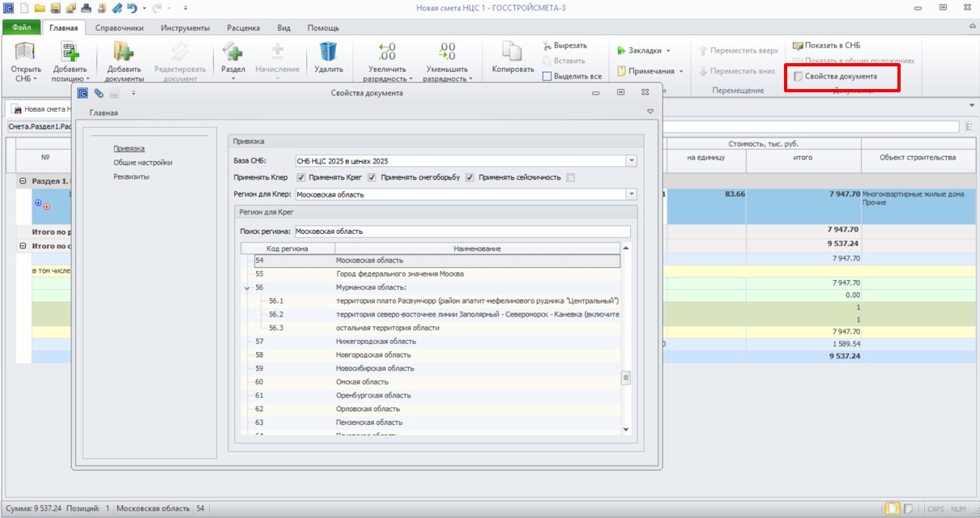
Task: Switch to the Справочники ribbon tab
Action: 119,28
